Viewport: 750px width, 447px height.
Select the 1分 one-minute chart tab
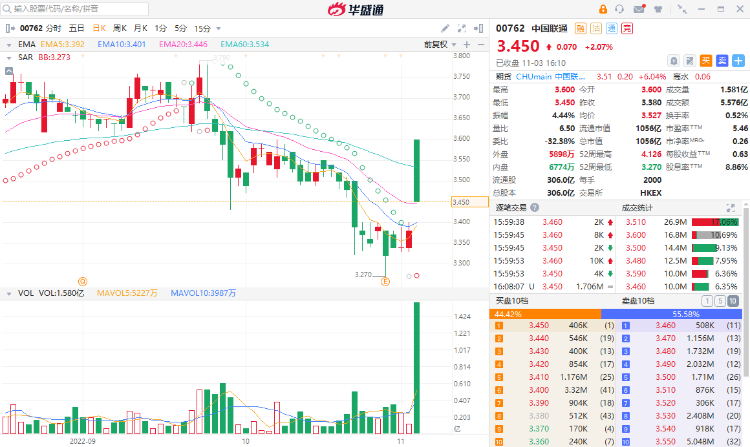[x=161, y=28]
